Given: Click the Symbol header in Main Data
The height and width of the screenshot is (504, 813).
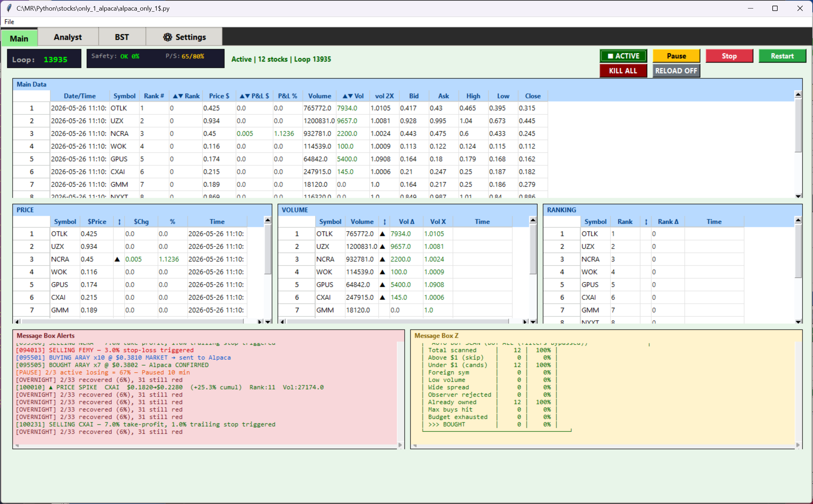Looking at the screenshot, I should click(x=124, y=96).
